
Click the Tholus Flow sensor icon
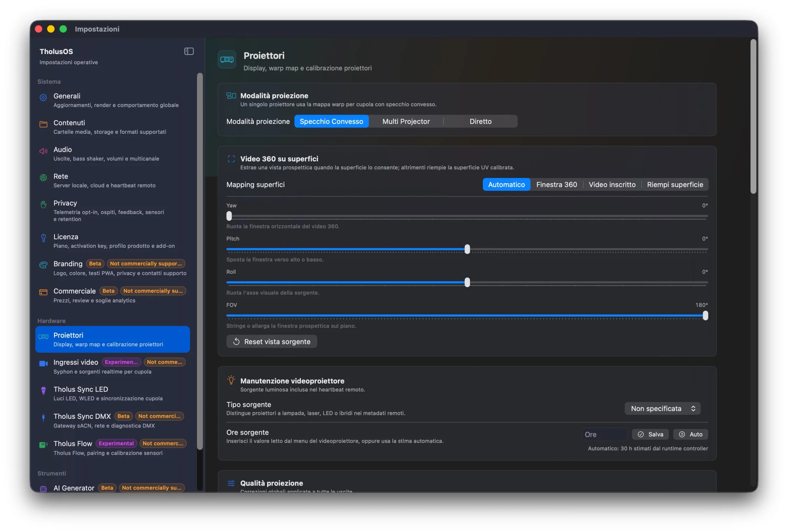tap(43, 445)
